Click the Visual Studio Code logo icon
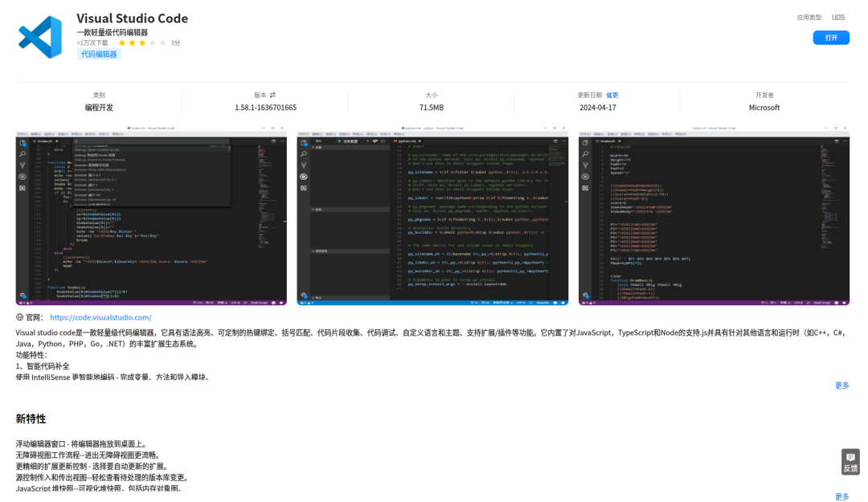The width and height of the screenshot is (868, 502). 40,37
